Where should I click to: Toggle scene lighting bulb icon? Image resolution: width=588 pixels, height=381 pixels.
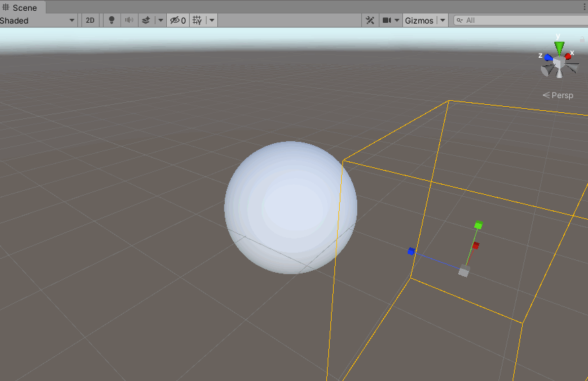coord(112,21)
